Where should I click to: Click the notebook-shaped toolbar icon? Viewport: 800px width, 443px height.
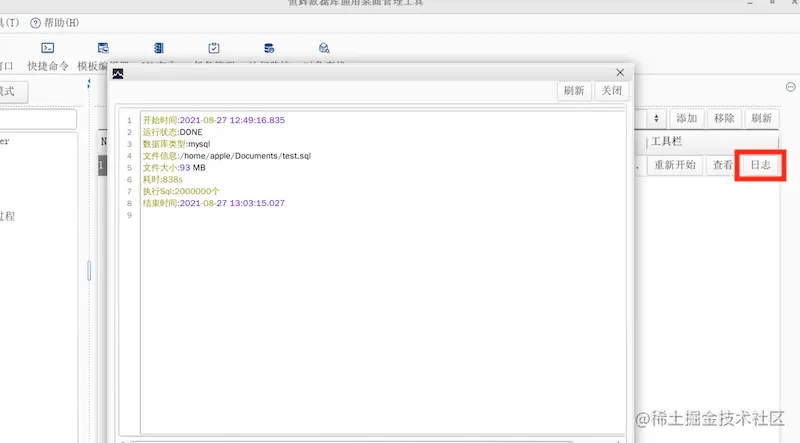(x=159, y=48)
